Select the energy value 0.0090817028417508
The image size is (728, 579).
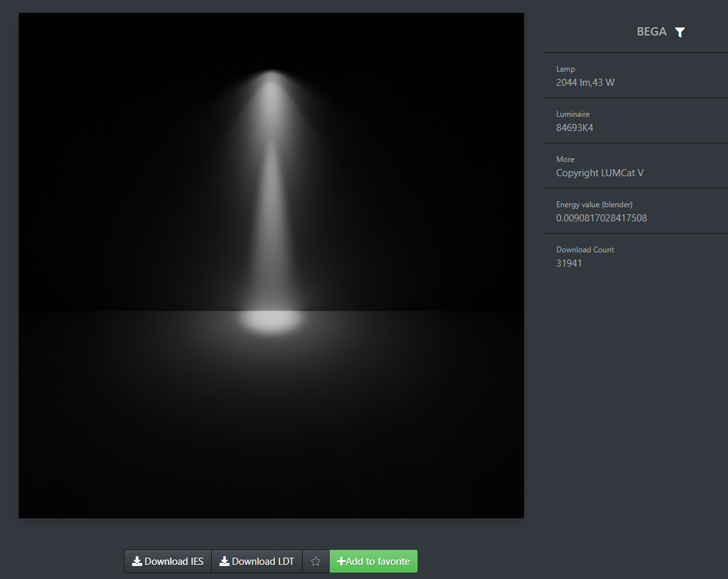click(602, 218)
